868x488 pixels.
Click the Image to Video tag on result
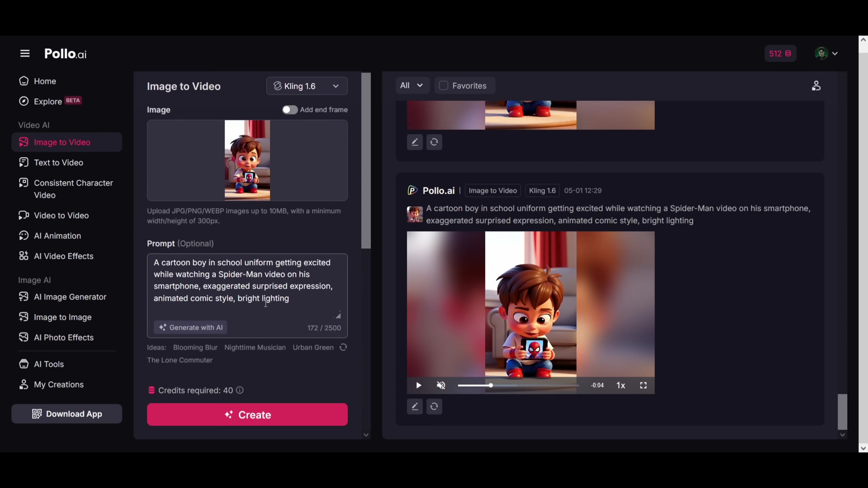tap(493, 191)
